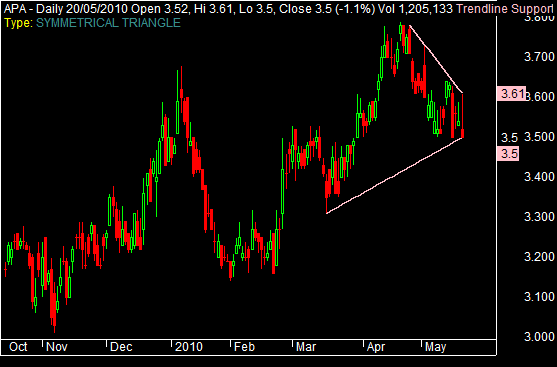Click the Dec label on date axis
The image size is (557, 367).
point(121,347)
